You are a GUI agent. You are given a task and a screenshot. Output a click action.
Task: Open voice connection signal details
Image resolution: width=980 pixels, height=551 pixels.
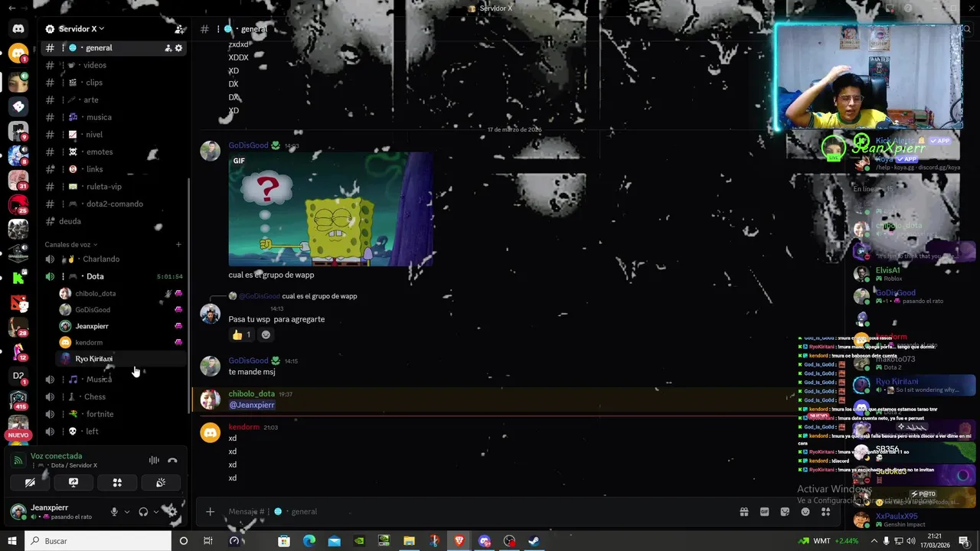click(18, 460)
